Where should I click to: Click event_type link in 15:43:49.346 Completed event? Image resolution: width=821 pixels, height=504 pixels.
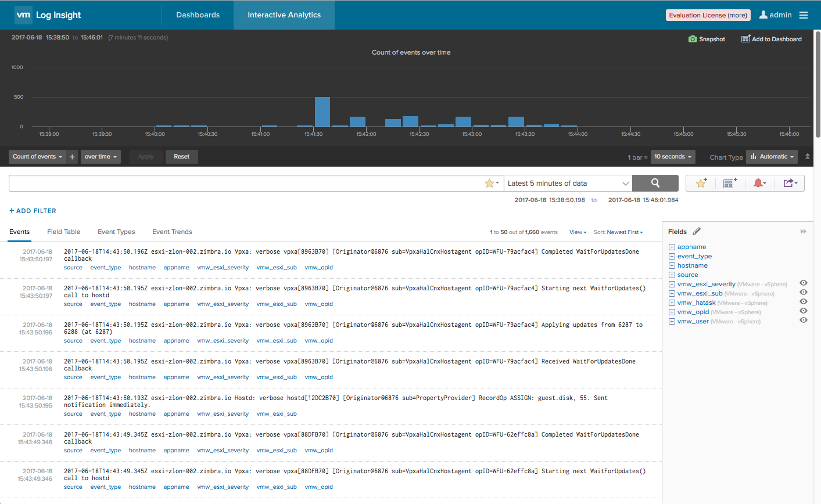pyautogui.click(x=106, y=451)
